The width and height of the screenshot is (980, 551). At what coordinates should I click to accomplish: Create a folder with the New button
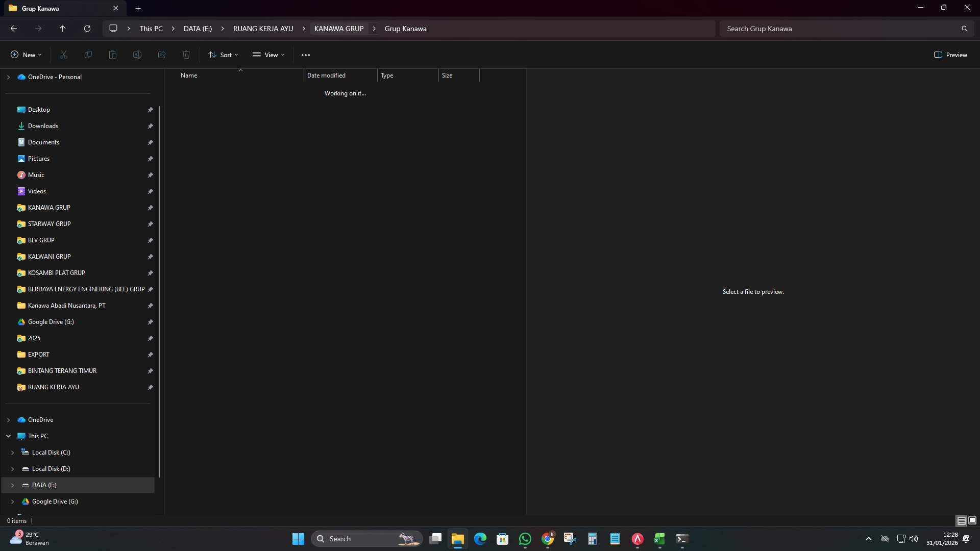(25, 55)
